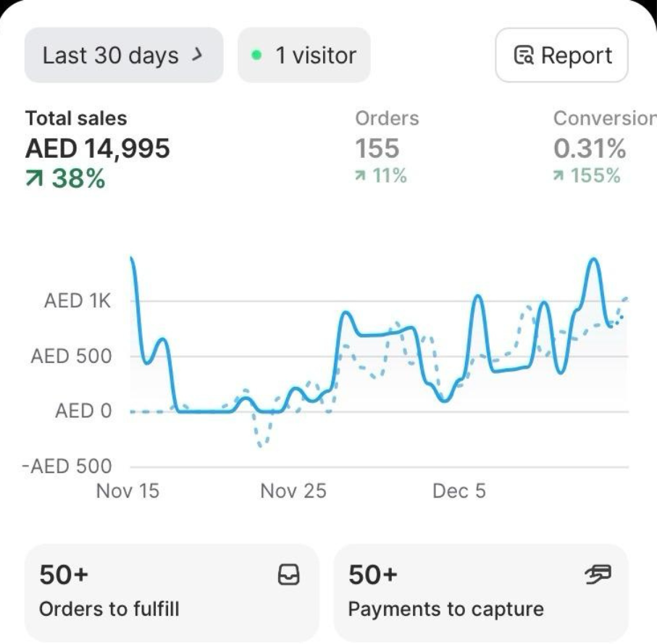Viewport: 657px width, 644px height.
Task: Open the 50+ Payments to capture card
Action: click(480, 593)
